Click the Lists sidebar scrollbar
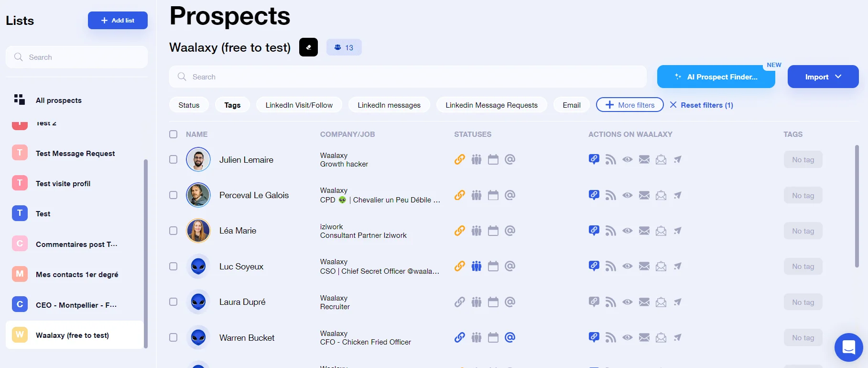The height and width of the screenshot is (368, 868). [145, 254]
